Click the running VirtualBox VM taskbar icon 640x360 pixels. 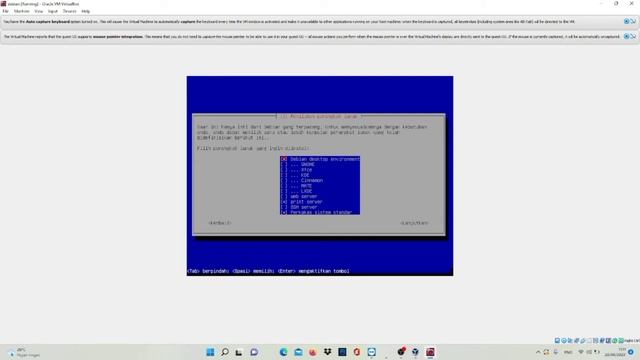click(x=430, y=352)
